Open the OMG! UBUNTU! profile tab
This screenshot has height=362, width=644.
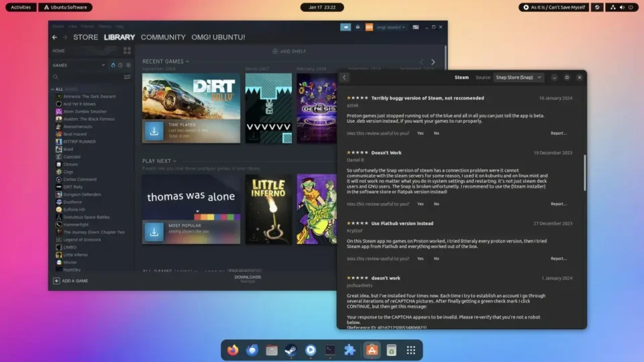click(218, 38)
